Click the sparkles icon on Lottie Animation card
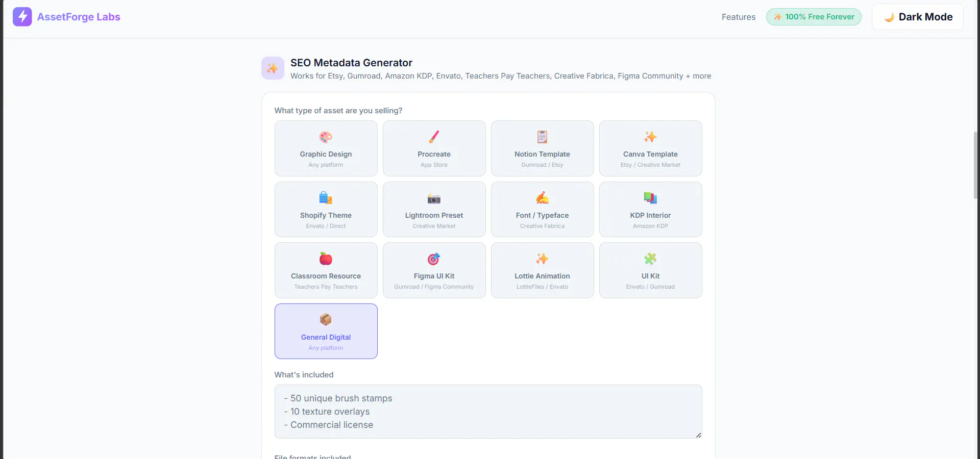Image resolution: width=980 pixels, height=459 pixels. pyautogui.click(x=542, y=259)
